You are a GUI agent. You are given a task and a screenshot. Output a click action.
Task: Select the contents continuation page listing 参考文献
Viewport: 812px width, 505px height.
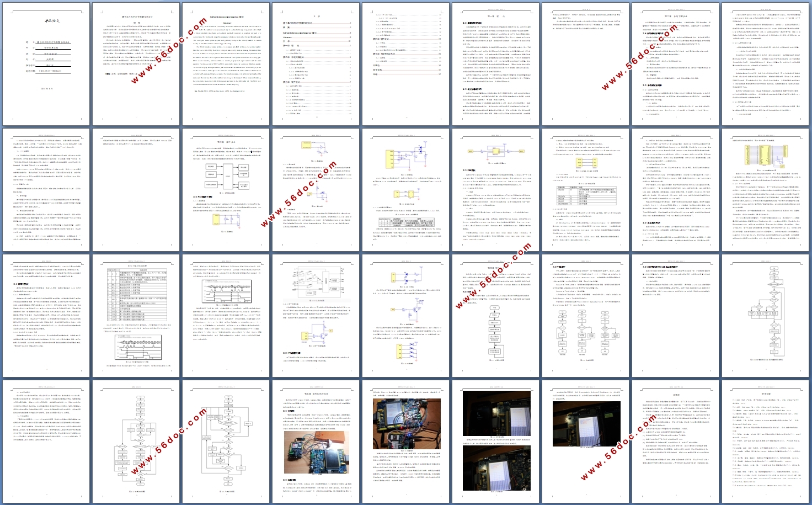[405, 64]
